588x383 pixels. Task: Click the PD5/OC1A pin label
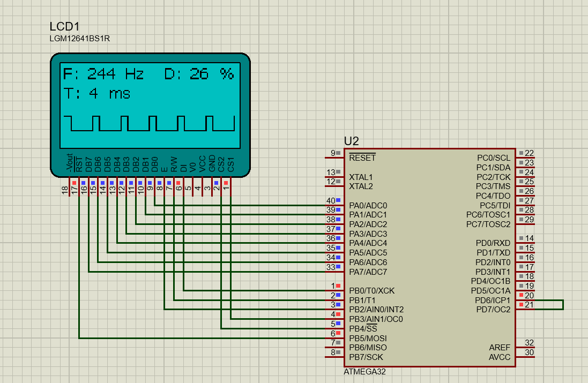tap(490, 291)
